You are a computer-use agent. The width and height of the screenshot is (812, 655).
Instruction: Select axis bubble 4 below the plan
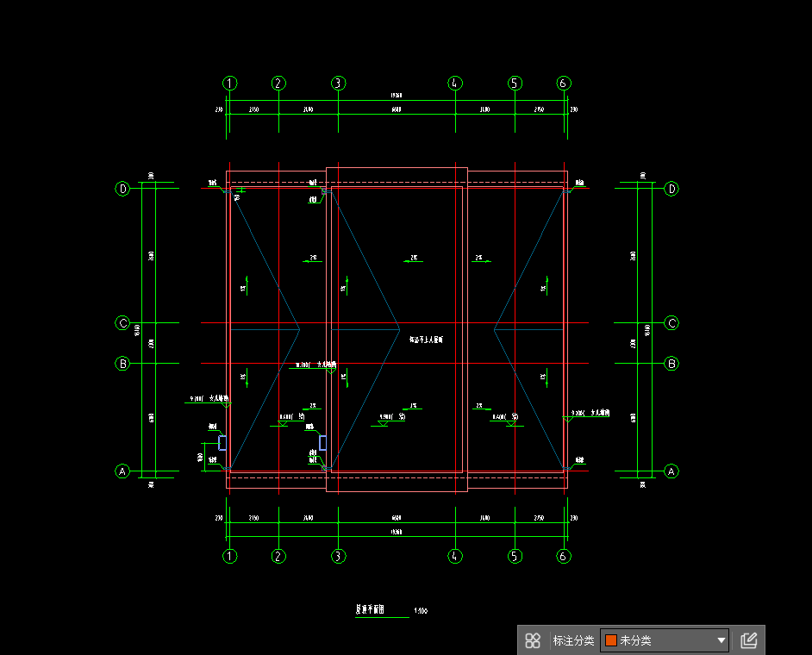pyautogui.click(x=454, y=556)
